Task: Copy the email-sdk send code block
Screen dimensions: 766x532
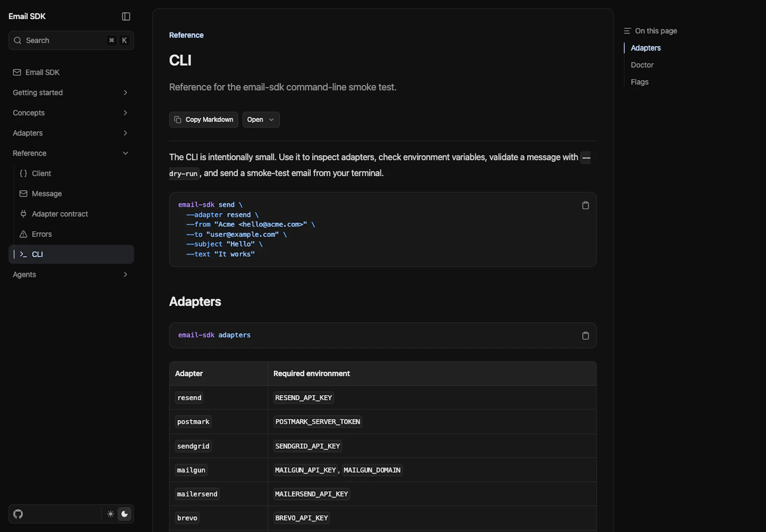Action: [x=585, y=205]
